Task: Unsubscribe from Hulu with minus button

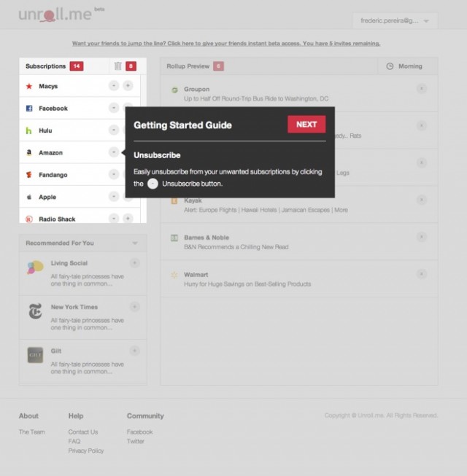Action: (114, 130)
